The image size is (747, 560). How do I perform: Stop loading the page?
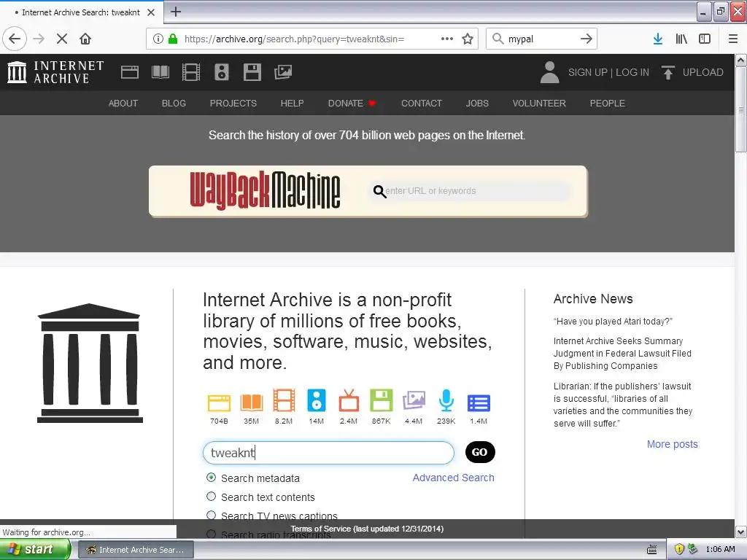click(62, 39)
